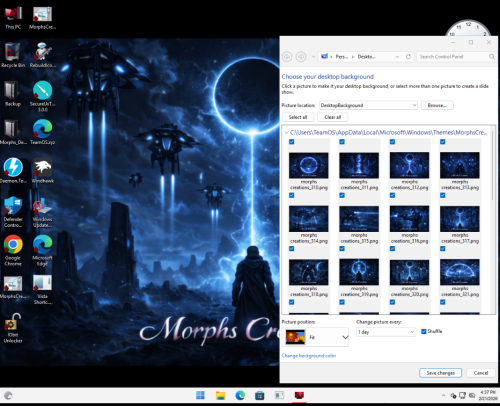Uncheck morphs creations_312.png checkbox
Viewport: 500px width, 406px height.
point(392,142)
